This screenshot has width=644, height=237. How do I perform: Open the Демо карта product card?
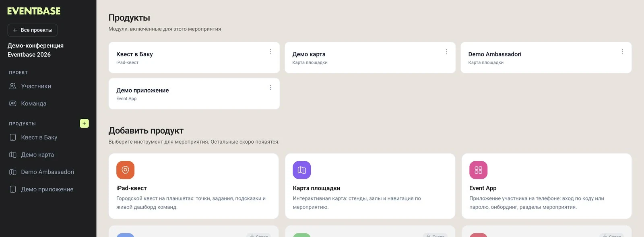[x=370, y=58]
